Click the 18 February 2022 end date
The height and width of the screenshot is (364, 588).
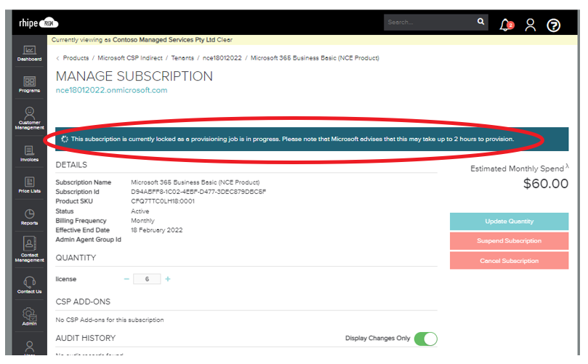click(157, 230)
